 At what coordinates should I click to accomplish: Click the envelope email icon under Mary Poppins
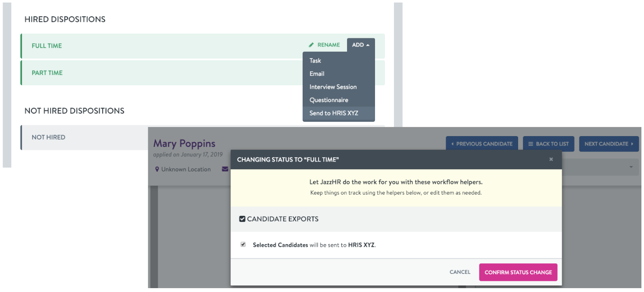[x=225, y=169]
